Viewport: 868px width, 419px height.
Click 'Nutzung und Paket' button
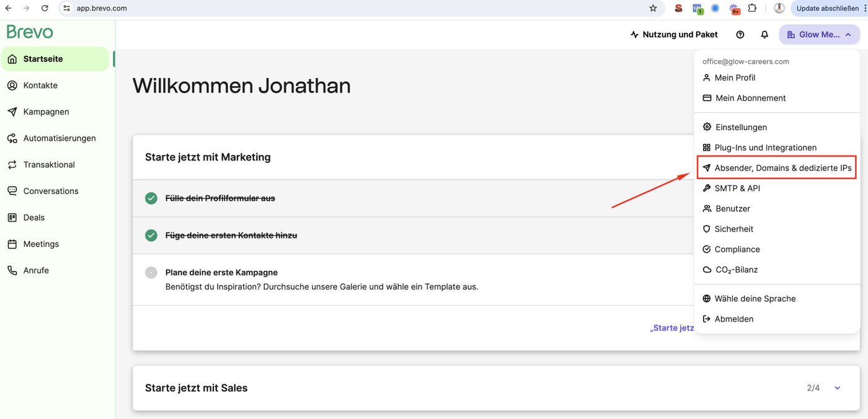pyautogui.click(x=674, y=35)
